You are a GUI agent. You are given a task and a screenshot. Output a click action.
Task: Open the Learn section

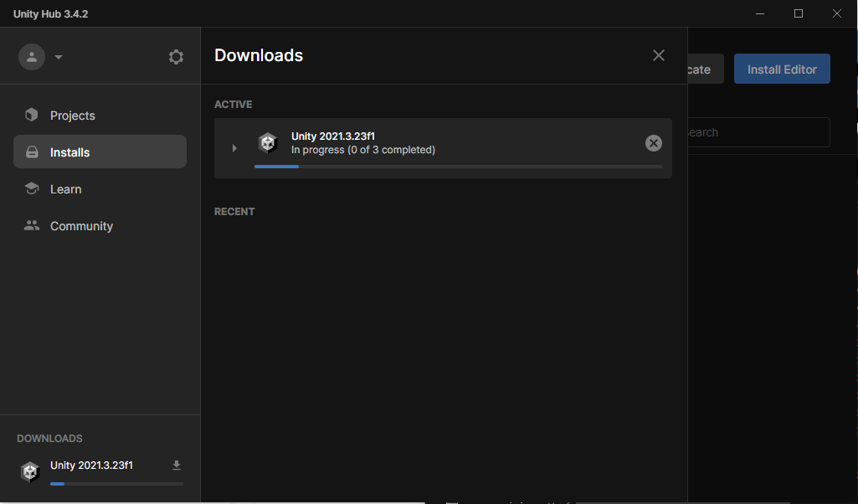point(100,189)
